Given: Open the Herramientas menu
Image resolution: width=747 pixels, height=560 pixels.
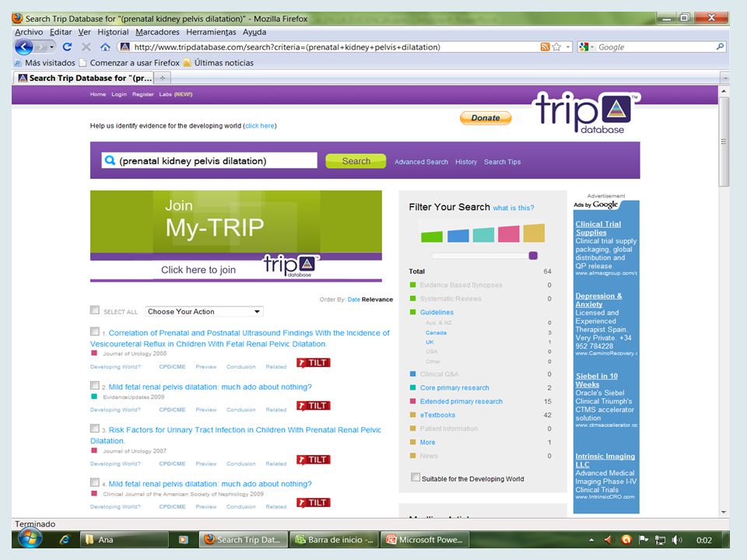Looking at the screenshot, I should point(211,32).
